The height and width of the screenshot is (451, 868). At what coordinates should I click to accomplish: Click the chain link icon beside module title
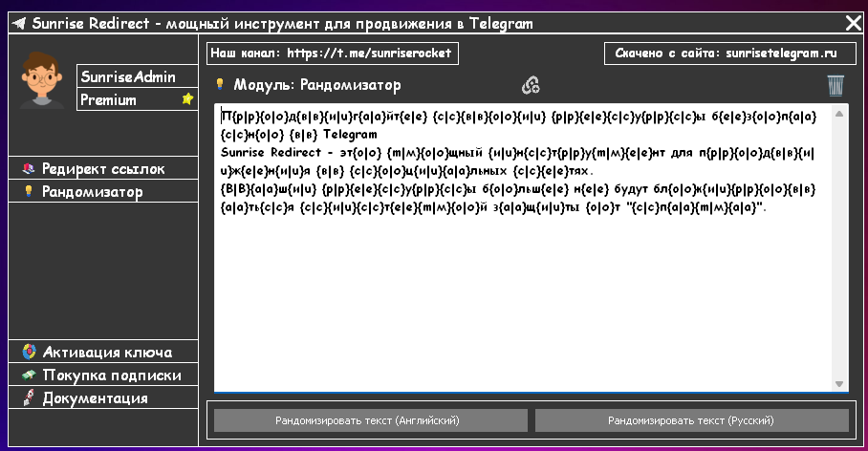(531, 85)
